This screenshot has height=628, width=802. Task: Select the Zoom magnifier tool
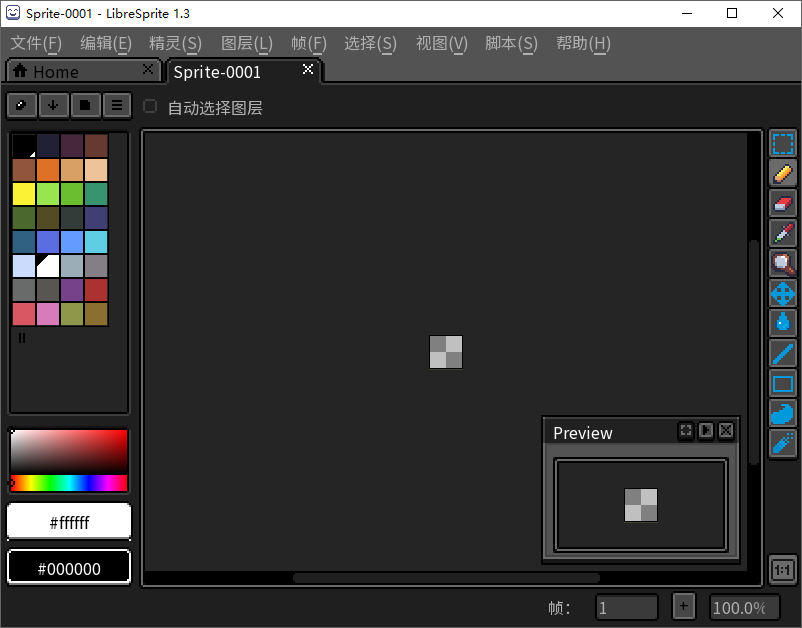[783, 263]
